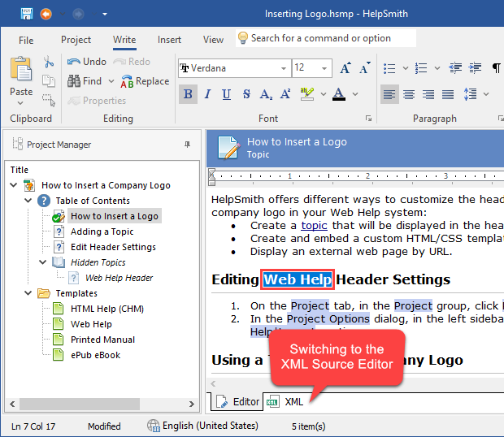The image size is (504, 437).
Task: Decrease font size with shrink font icon
Action: coord(365,68)
